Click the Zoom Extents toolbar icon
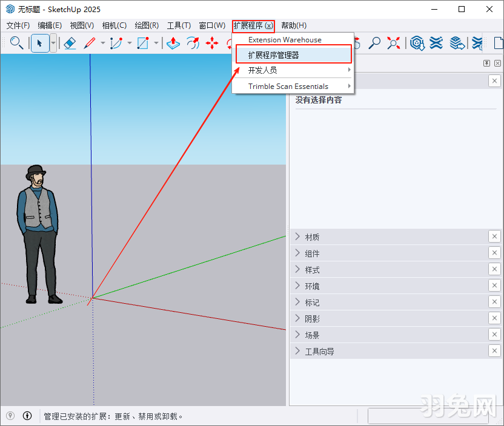 [x=394, y=43]
